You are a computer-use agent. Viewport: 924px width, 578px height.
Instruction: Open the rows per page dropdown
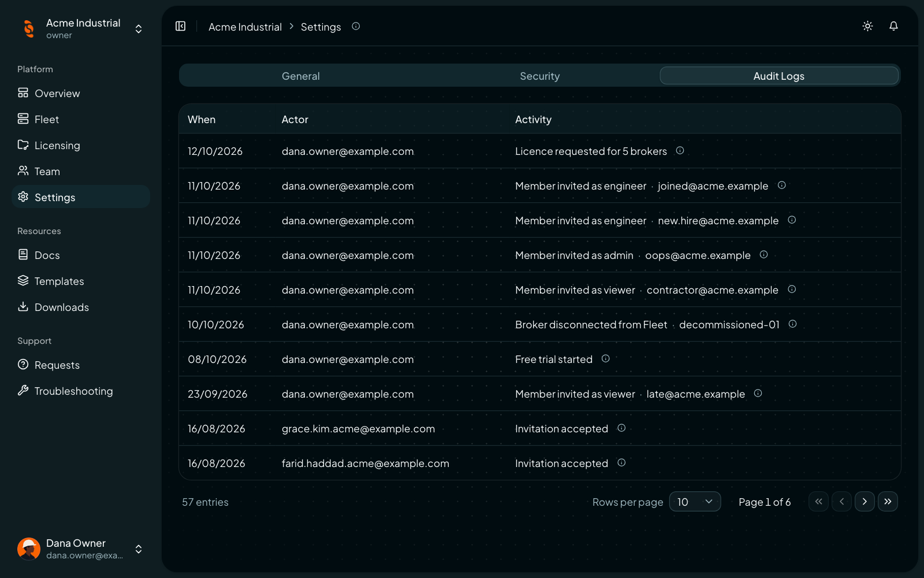click(x=695, y=502)
